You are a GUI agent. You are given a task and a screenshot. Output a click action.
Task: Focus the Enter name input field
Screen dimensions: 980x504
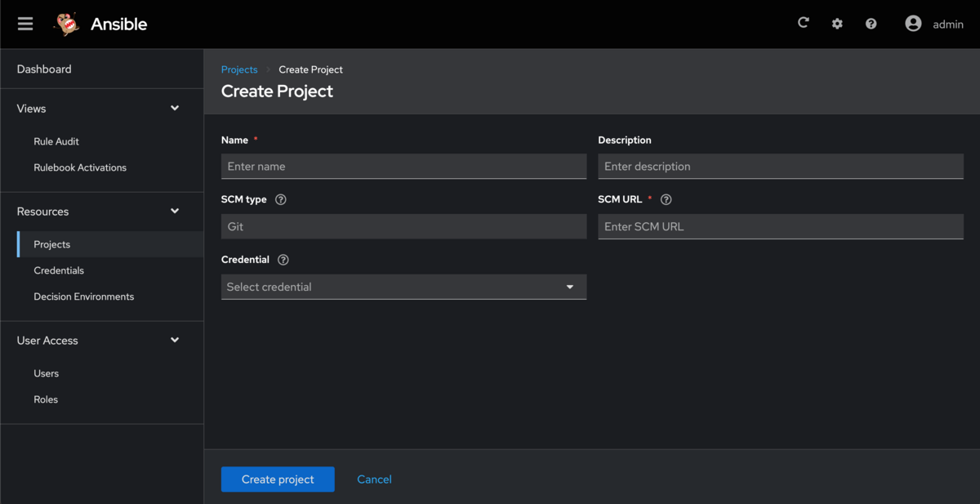coord(403,167)
